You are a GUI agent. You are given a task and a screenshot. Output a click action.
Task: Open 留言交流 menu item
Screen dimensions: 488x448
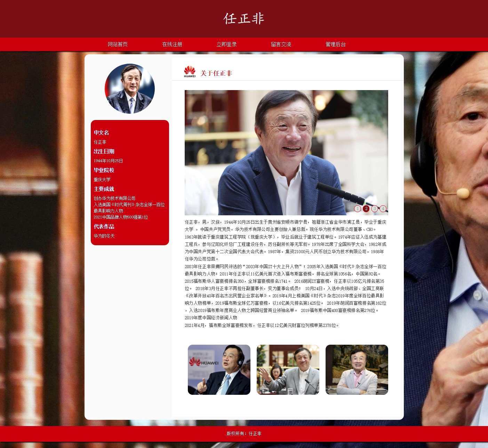[281, 44]
